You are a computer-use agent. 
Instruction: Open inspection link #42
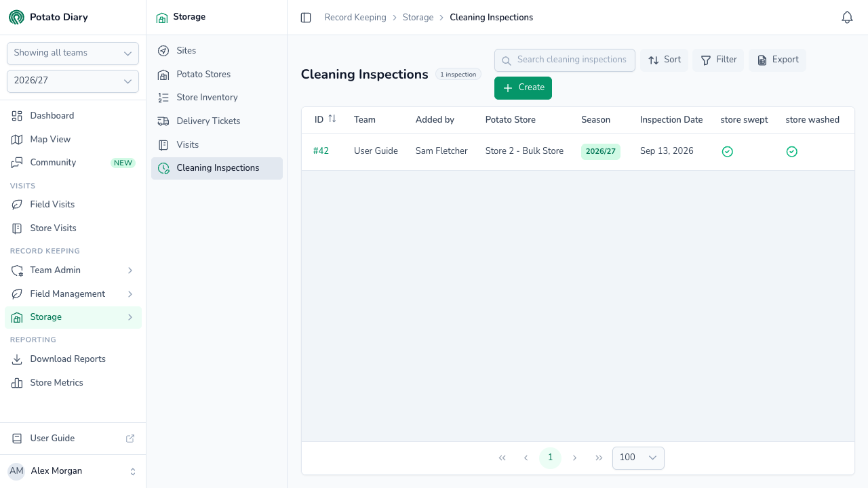point(321,151)
